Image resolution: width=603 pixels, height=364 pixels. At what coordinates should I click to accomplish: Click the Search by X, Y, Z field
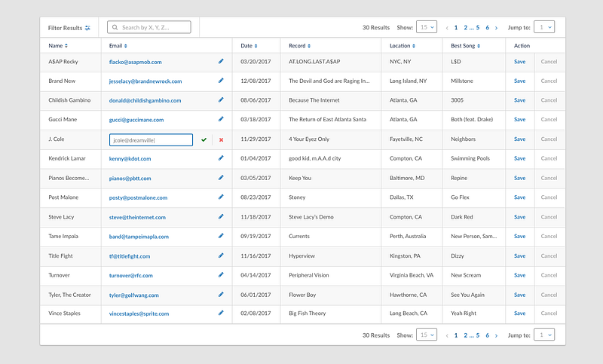[148, 27]
